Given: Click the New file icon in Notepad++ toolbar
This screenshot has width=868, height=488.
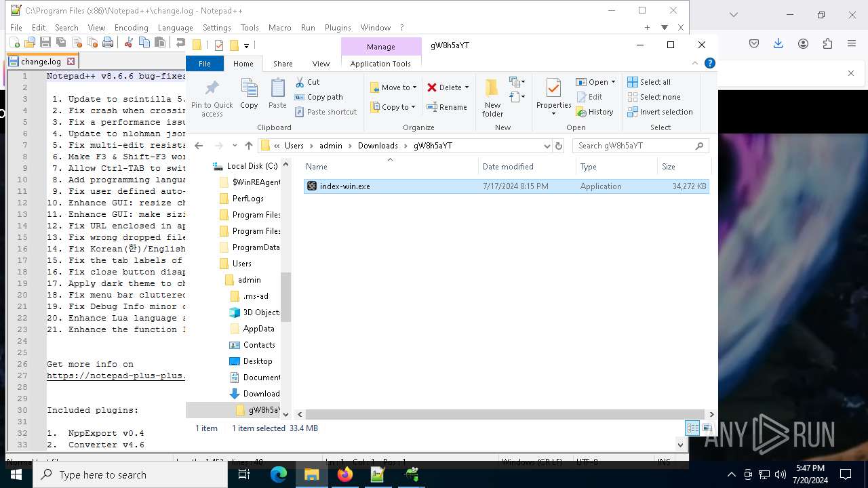Looking at the screenshot, I should [14, 42].
